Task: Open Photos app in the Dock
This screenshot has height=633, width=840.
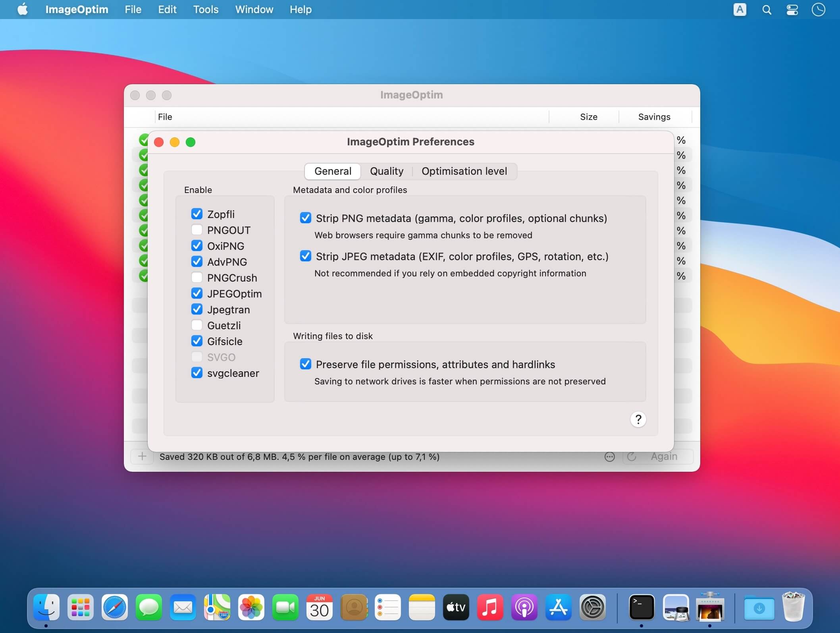Action: pos(251,607)
